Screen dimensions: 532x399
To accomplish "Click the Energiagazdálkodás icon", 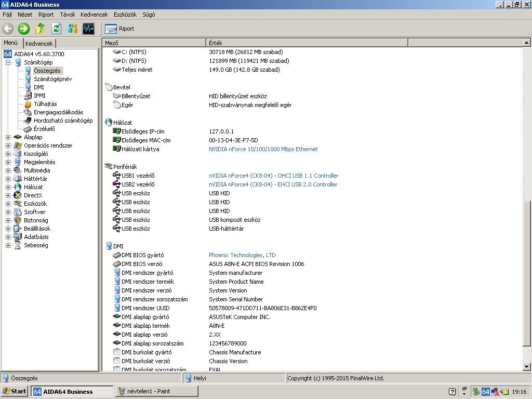I will click(x=28, y=112).
